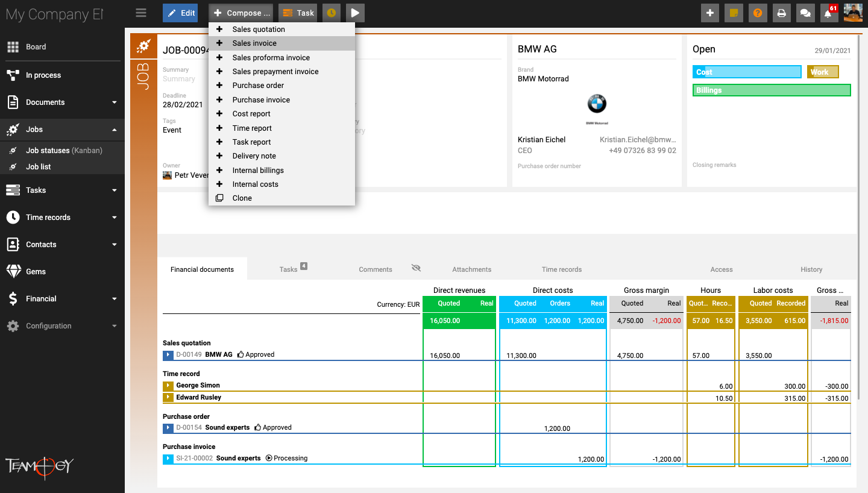Click the hamburger menu icon

(141, 13)
